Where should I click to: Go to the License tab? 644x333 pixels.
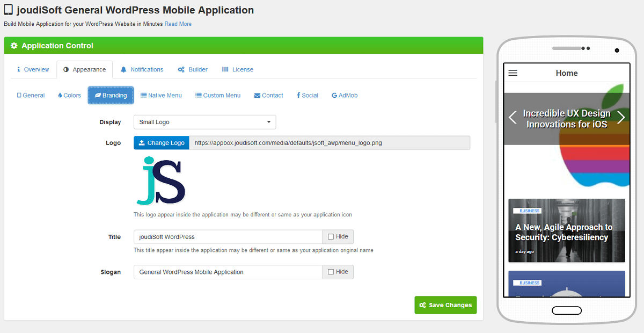coord(237,69)
